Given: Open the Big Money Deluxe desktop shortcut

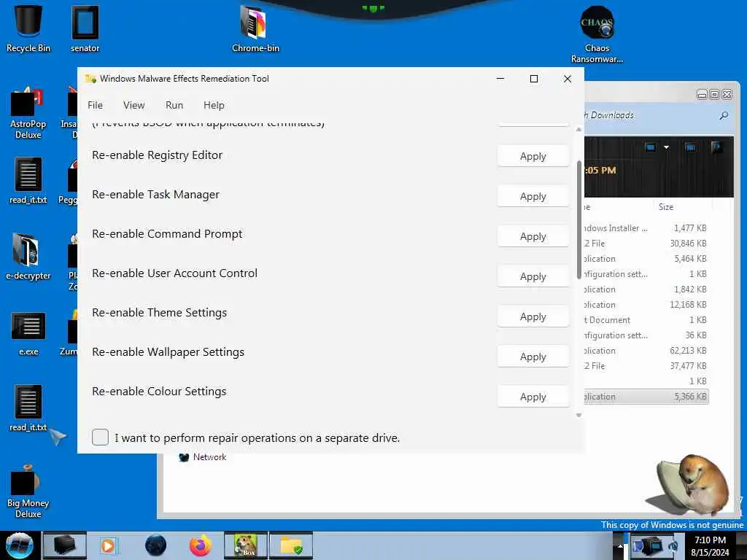Looking at the screenshot, I should 28,491.
